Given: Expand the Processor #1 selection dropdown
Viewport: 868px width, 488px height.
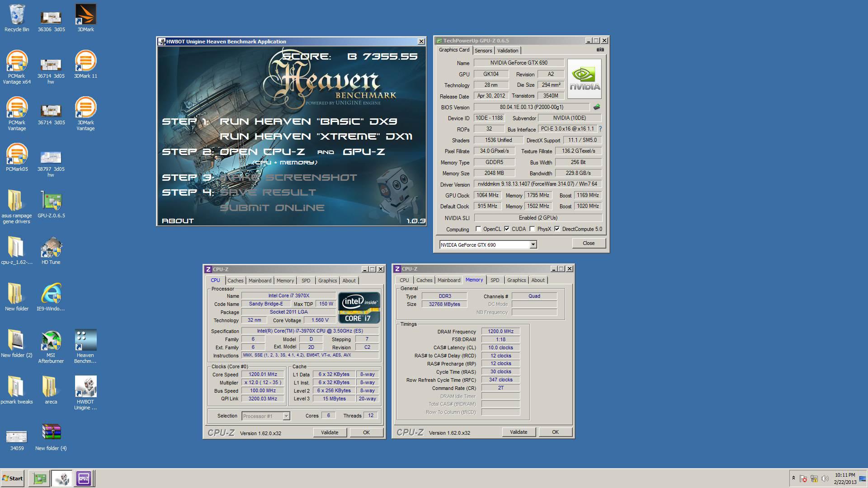Looking at the screenshot, I should coord(286,416).
